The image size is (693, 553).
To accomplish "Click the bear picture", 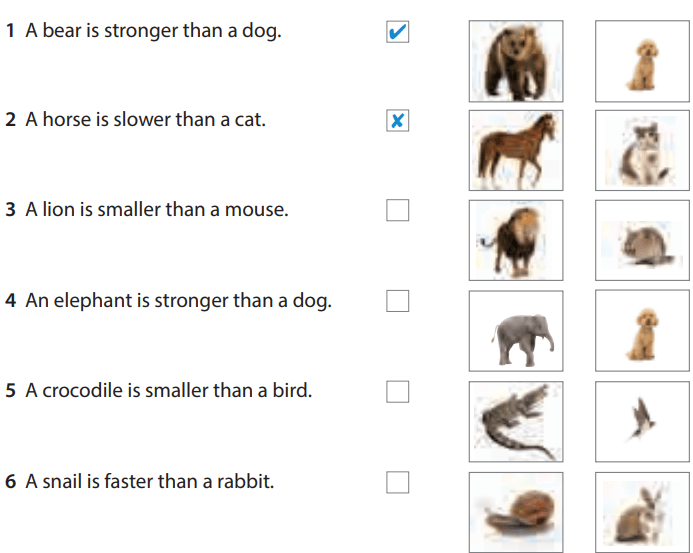I will click(x=515, y=60).
